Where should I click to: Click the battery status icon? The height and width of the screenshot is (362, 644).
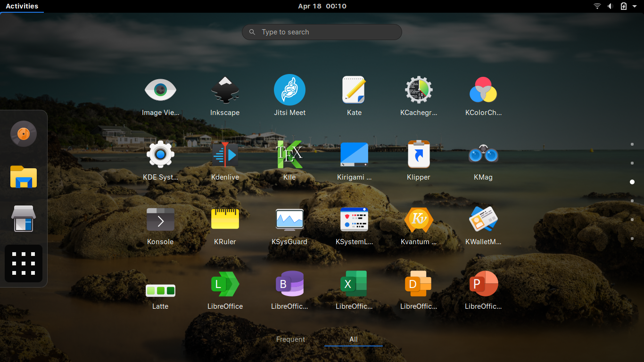623,6
